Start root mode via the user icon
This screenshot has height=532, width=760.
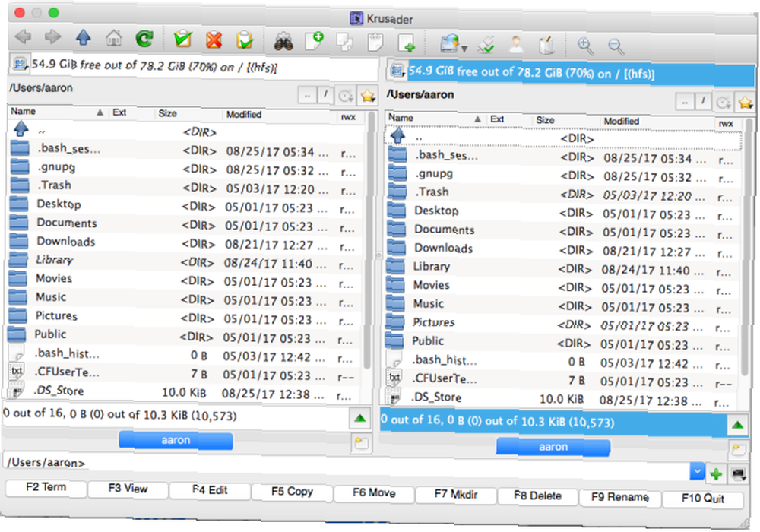[x=516, y=45]
